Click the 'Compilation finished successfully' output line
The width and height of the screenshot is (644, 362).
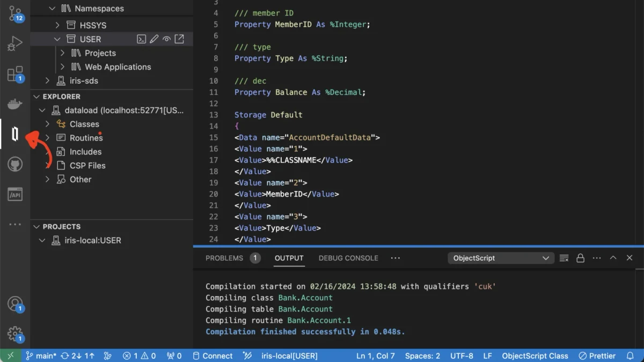pyautogui.click(x=305, y=332)
